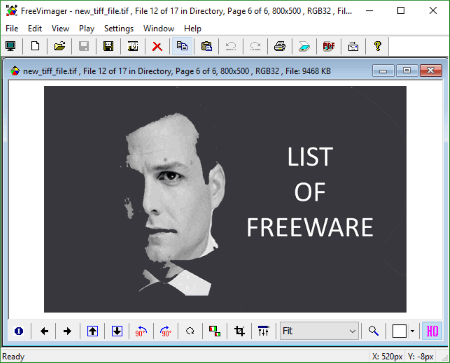Image resolution: width=450 pixels, height=363 pixels.
Task: Export to PDF with the PDF icon
Action: [x=329, y=46]
